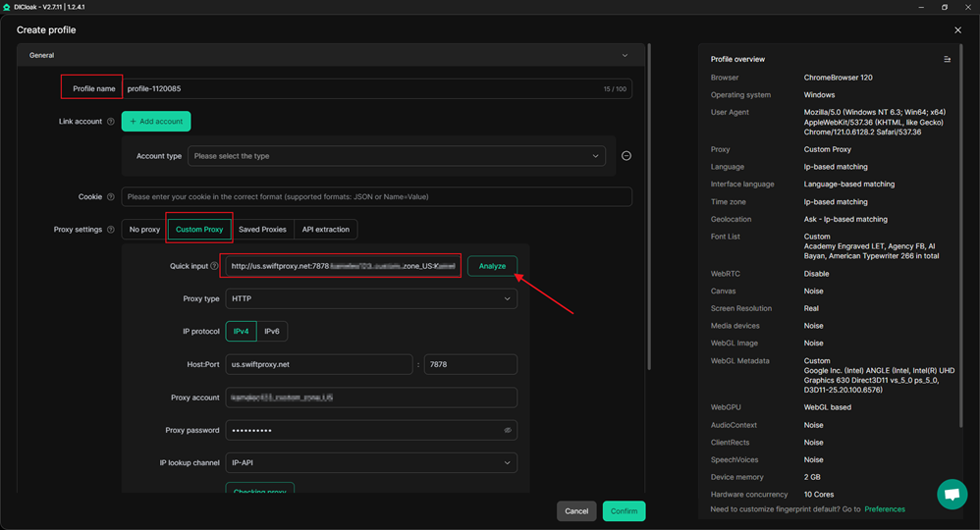Select the No proxy option
The width and height of the screenshot is (980, 530).
click(x=144, y=230)
